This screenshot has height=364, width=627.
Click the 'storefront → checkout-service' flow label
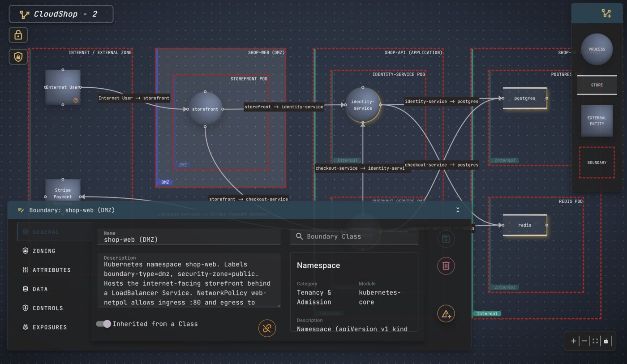pos(249,199)
